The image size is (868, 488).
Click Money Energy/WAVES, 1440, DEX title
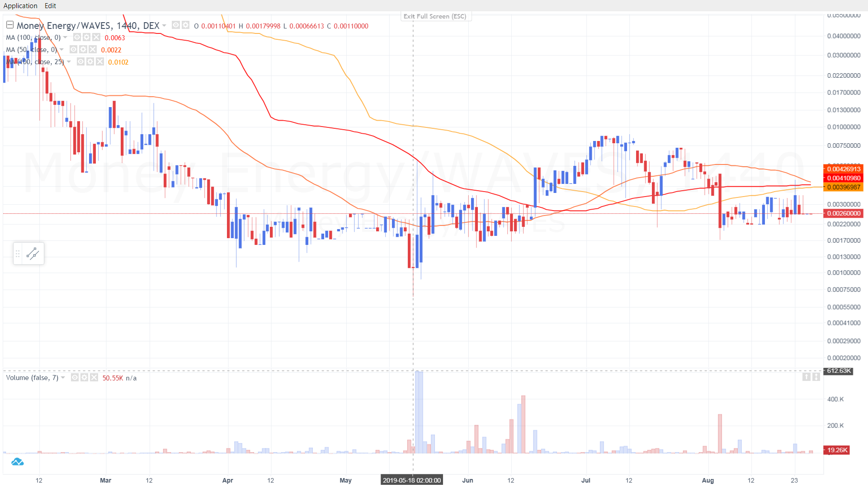(88, 25)
